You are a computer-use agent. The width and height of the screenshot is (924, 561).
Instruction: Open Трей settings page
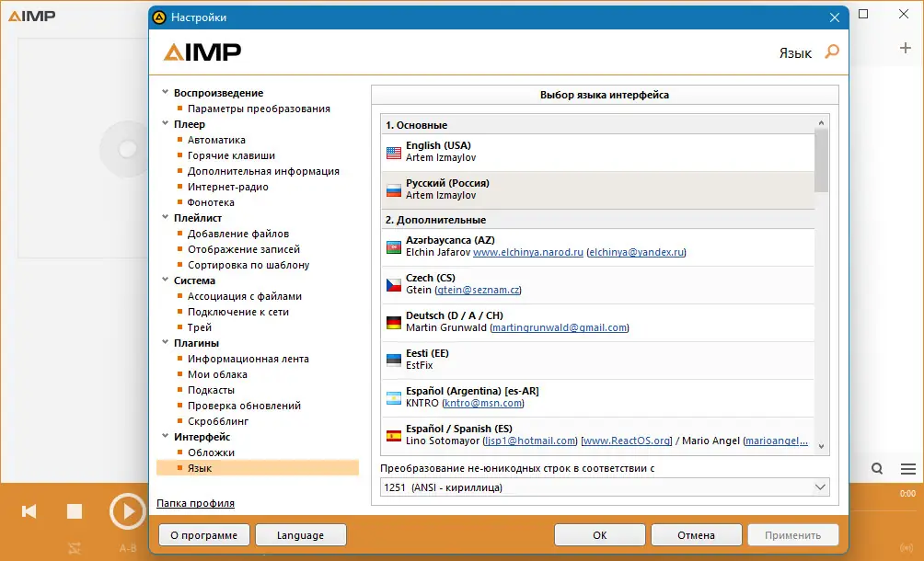(x=199, y=327)
